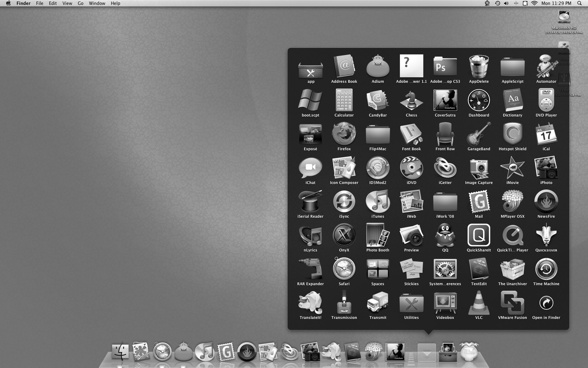
Task: Open the Dictionary app
Action: (x=512, y=100)
